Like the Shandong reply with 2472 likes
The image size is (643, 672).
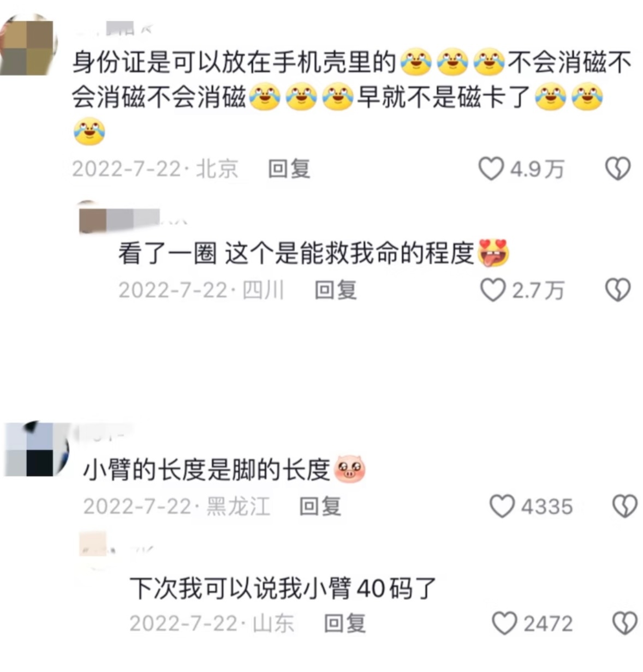504,623
